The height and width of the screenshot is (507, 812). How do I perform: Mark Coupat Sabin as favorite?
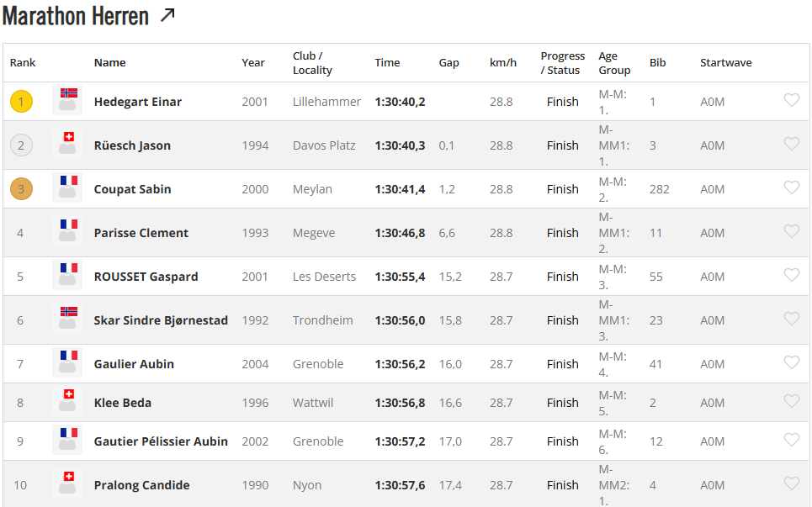(791, 188)
